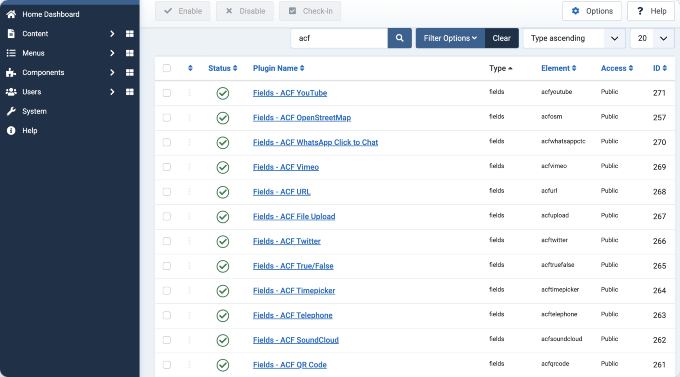Sort by the Type column header

(x=501, y=68)
